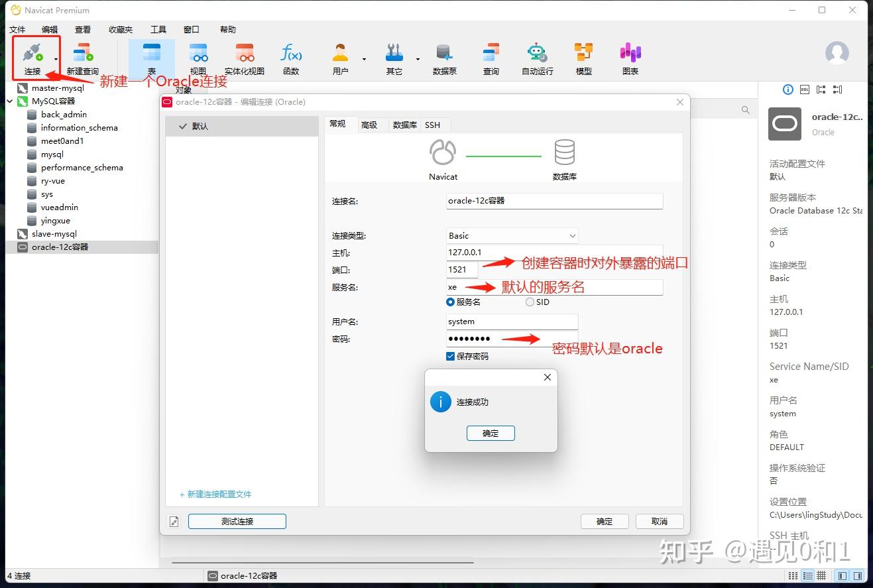873x588 pixels.
Task: Select the 表 (Table) toolbar icon
Action: [x=151, y=58]
